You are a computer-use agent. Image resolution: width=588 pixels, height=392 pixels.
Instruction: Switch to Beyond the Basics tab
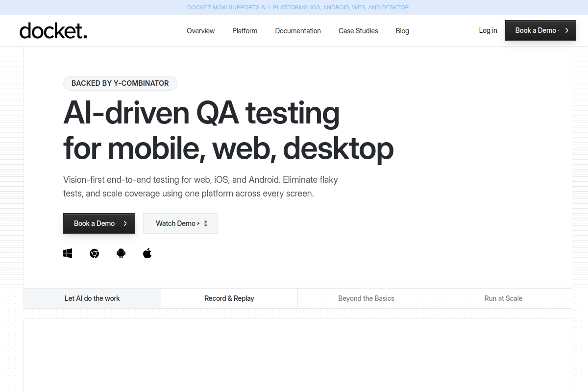pos(366,298)
